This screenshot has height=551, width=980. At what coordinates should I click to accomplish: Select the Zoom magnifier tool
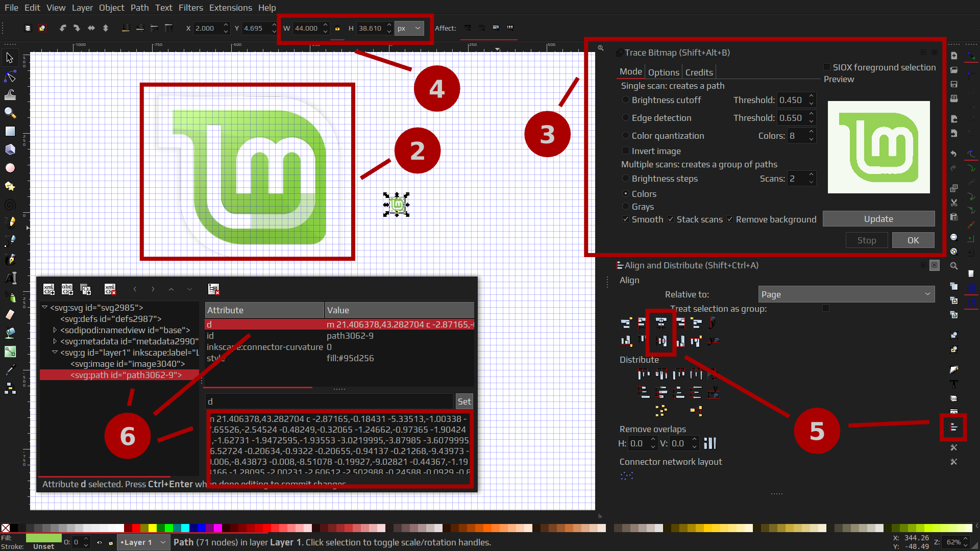(10, 113)
